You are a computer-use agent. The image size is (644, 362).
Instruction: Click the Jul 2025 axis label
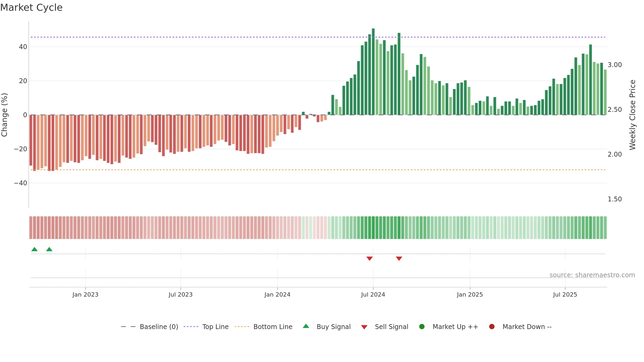click(565, 295)
